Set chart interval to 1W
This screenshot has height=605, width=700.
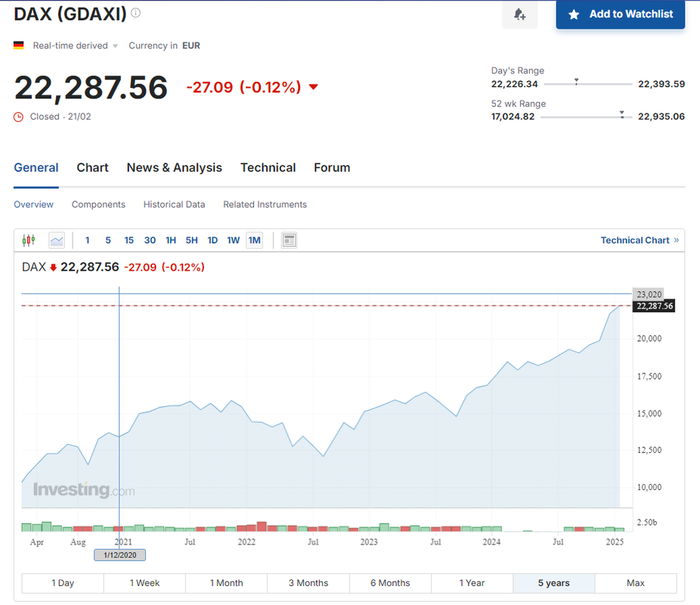[x=234, y=240]
